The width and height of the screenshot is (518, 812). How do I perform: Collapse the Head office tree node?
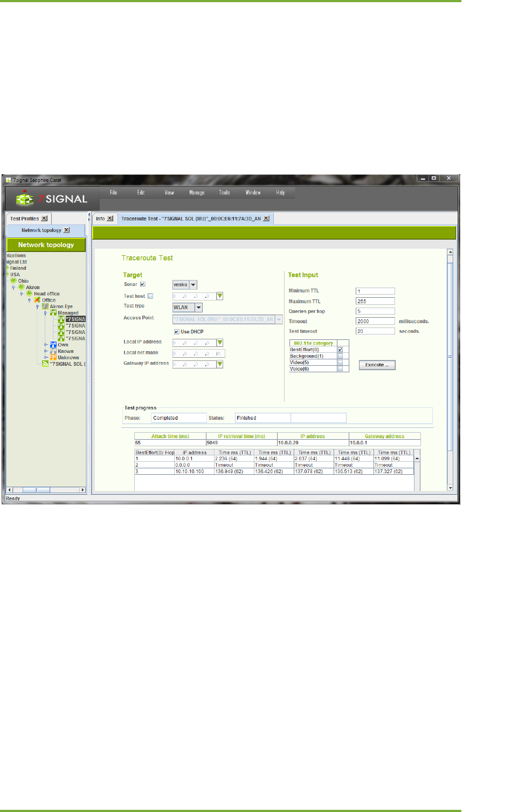[x=22, y=294]
